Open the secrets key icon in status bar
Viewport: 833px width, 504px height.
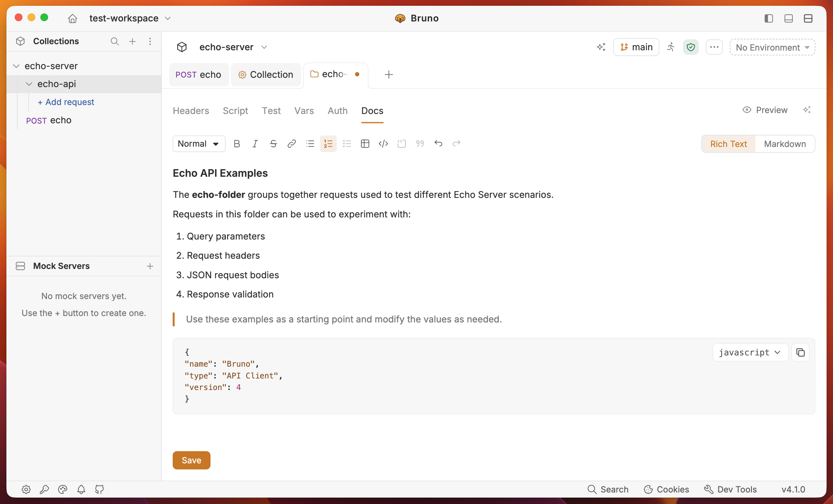click(x=44, y=490)
